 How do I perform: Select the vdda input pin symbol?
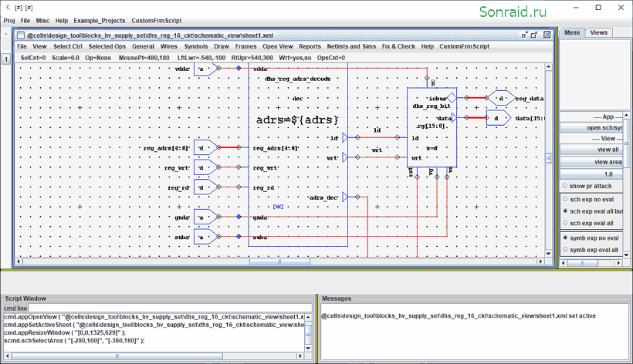206,69
